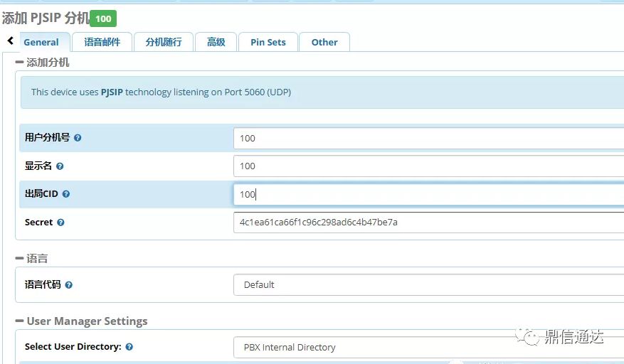Click the 出局CID input field
This screenshot has height=364, width=624.
pos(428,195)
